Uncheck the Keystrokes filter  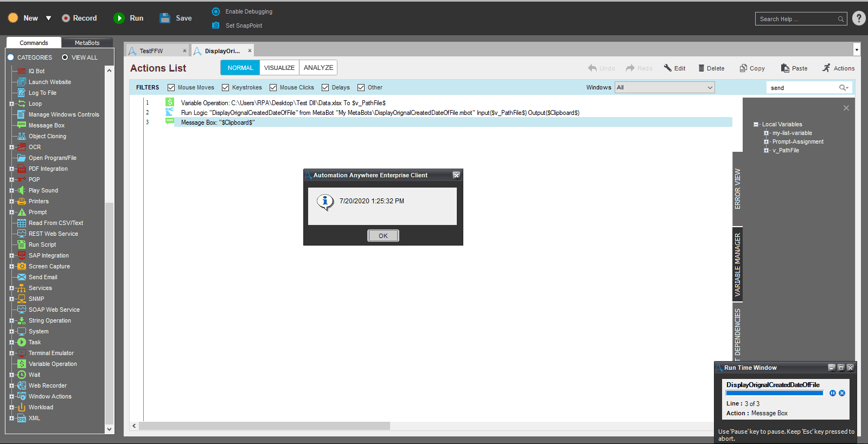click(225, 87)
